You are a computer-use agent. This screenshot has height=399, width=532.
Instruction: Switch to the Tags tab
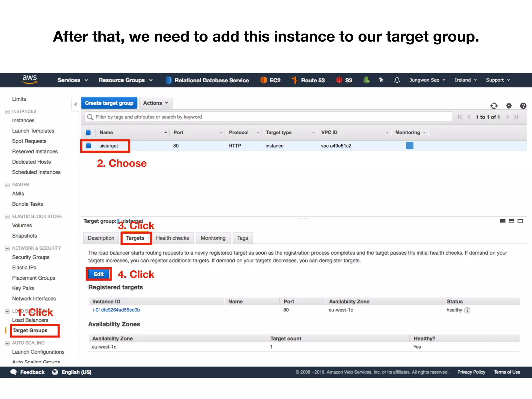coord(243,238)
